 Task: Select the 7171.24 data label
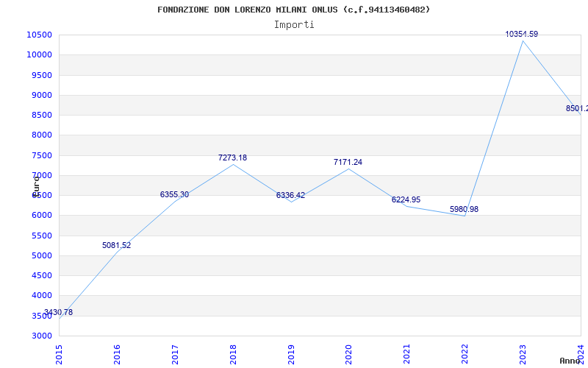click(348, 162)
